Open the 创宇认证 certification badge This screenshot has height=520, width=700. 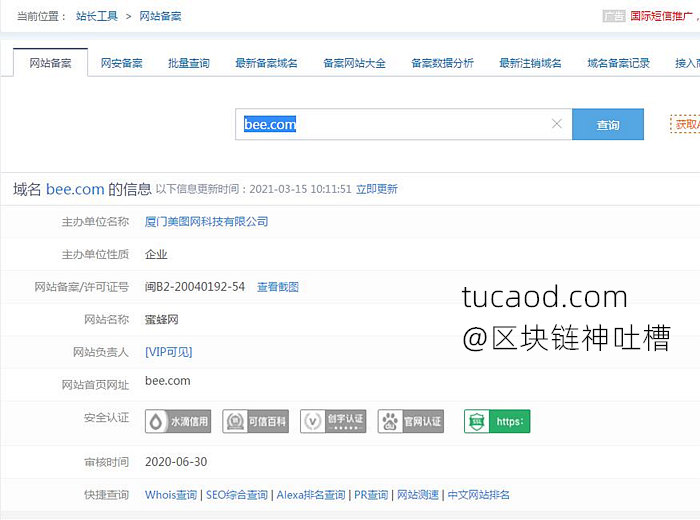[333, 421]
